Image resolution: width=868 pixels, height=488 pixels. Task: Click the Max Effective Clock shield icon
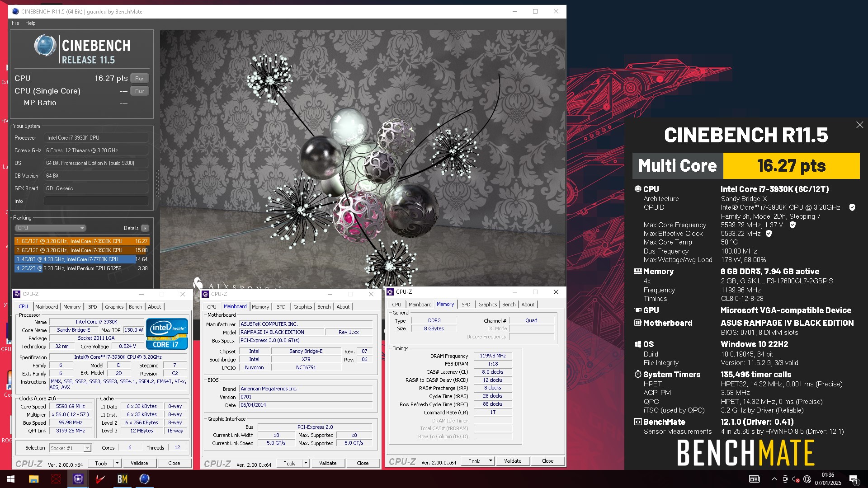769,234
